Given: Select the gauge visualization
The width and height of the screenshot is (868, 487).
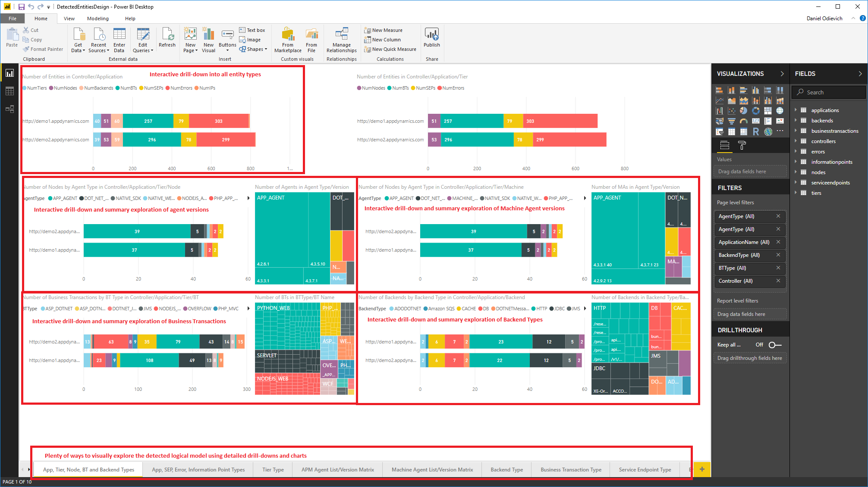Looking at the screenshot, I should click(743, 121).
